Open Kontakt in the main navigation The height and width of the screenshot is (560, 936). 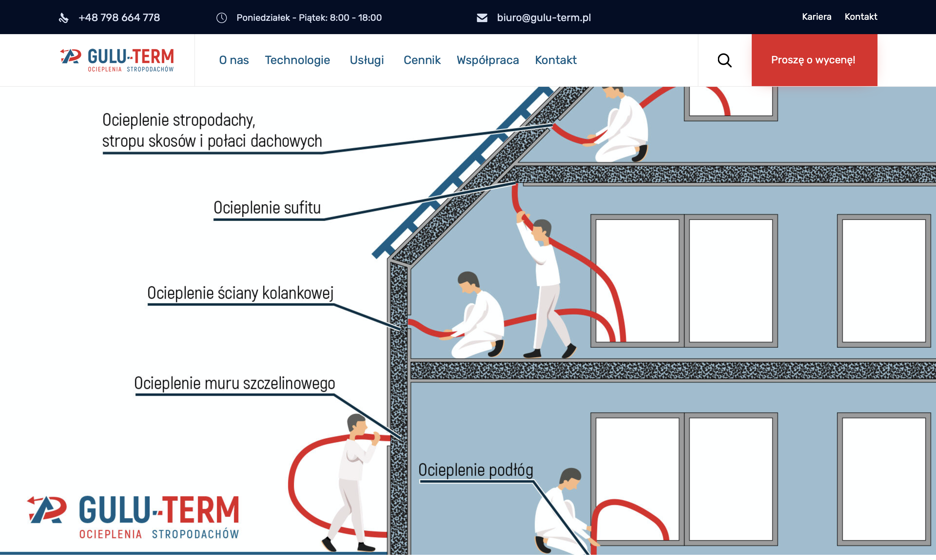(555, 60)
